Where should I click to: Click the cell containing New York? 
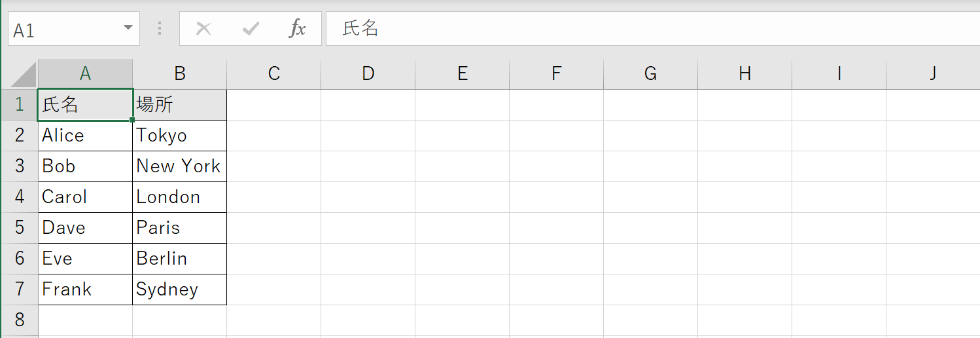click(180, 166)
